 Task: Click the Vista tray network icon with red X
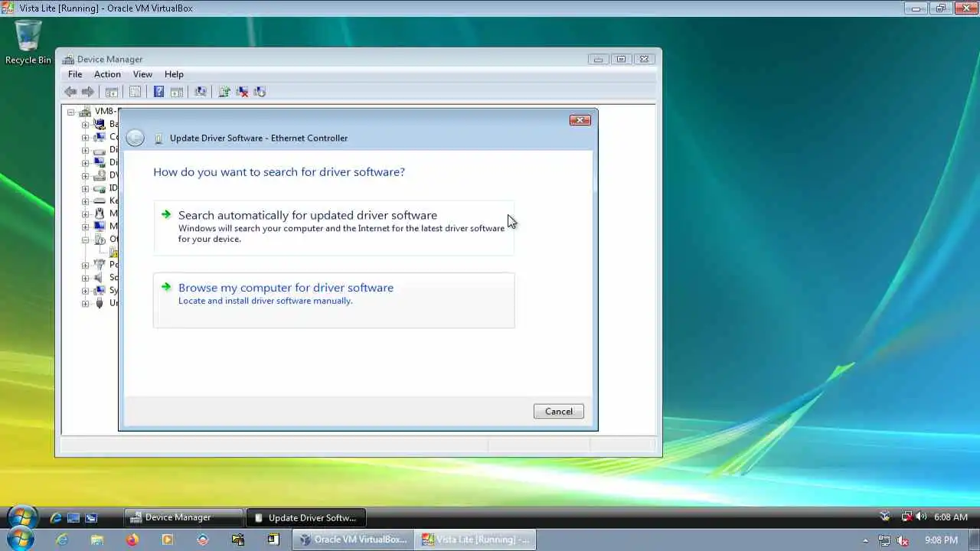coord(907,517)
